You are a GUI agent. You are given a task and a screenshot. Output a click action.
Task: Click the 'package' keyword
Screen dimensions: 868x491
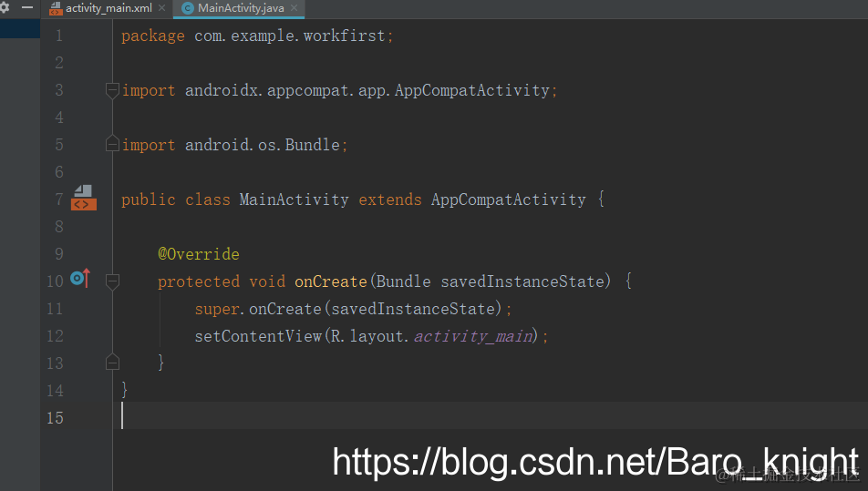coord(153,36)
